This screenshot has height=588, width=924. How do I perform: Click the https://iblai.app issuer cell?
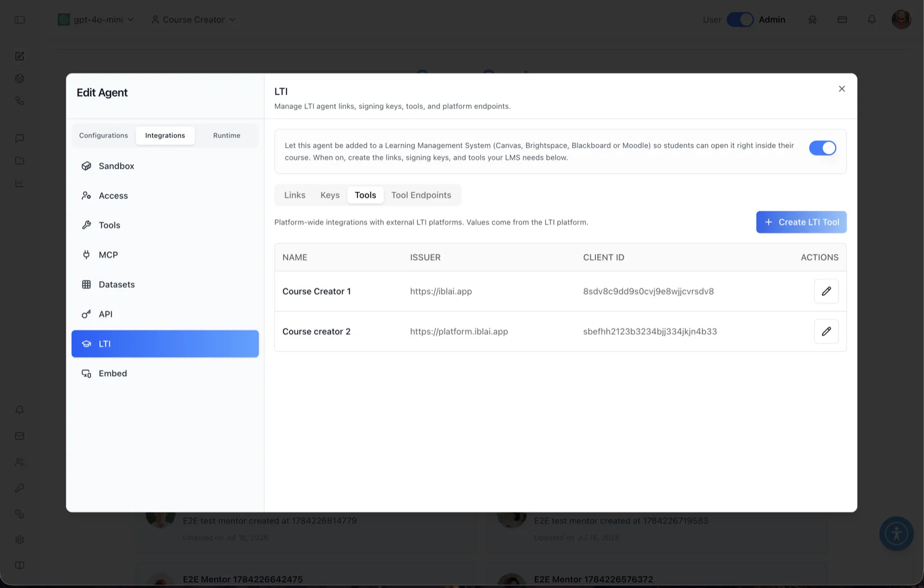(441, 291)
